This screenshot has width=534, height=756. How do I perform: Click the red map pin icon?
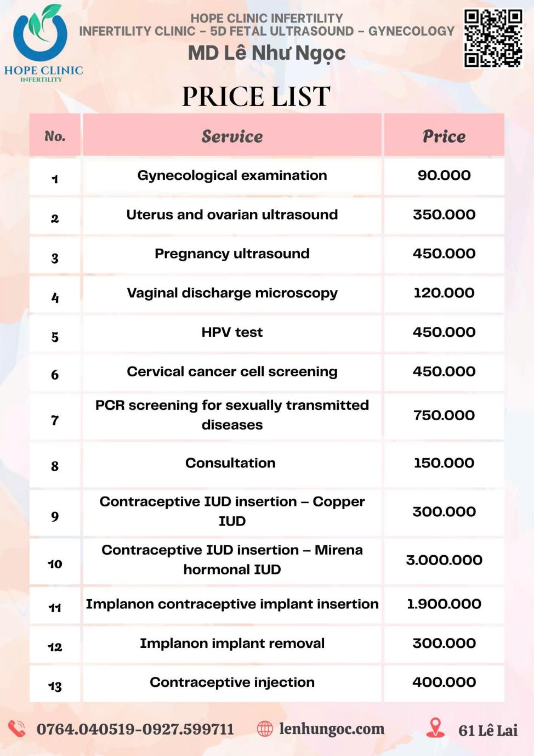tap(435, 728)
